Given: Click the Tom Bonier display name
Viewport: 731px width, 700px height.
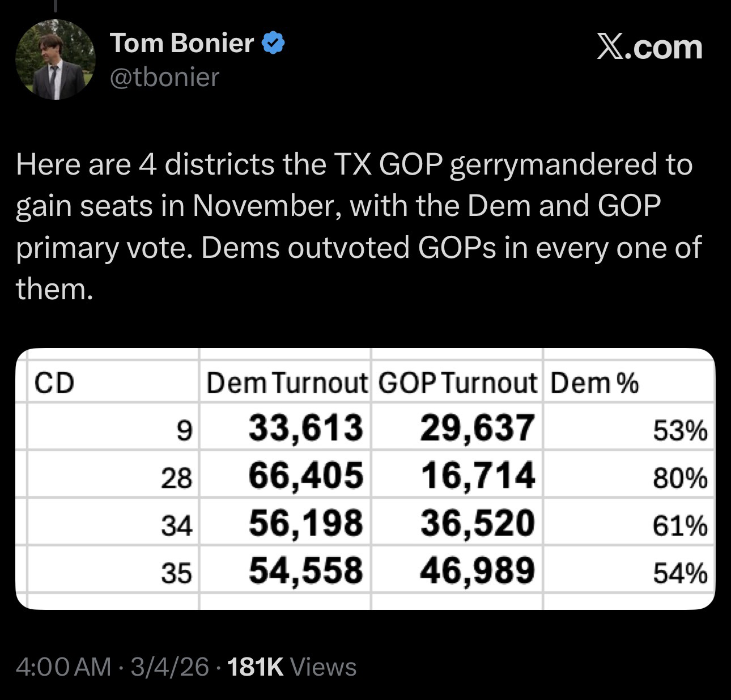Looking at the screenshot, I should pos(182,43).
